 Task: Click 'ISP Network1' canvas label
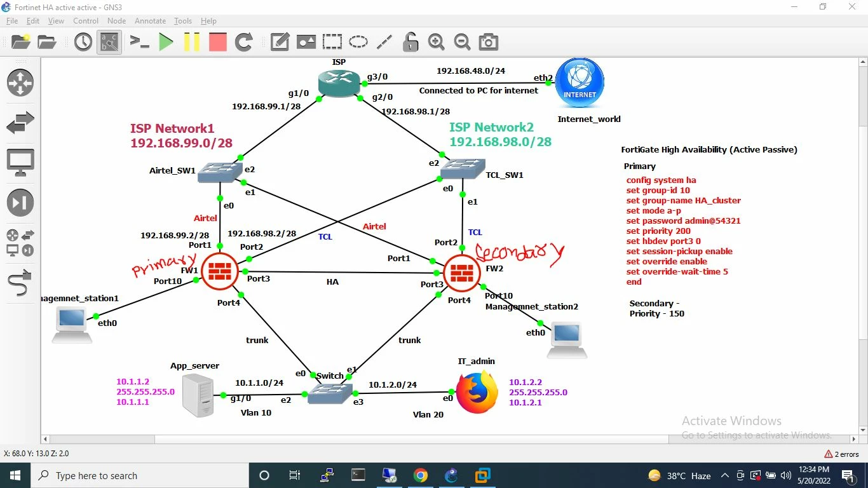click(173, 128)
